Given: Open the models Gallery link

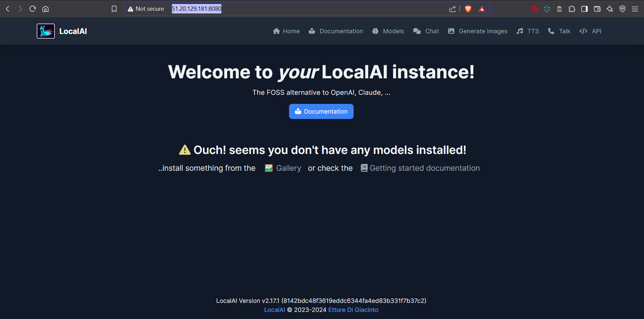Looking at the screenshot, I should click(283, 168).
